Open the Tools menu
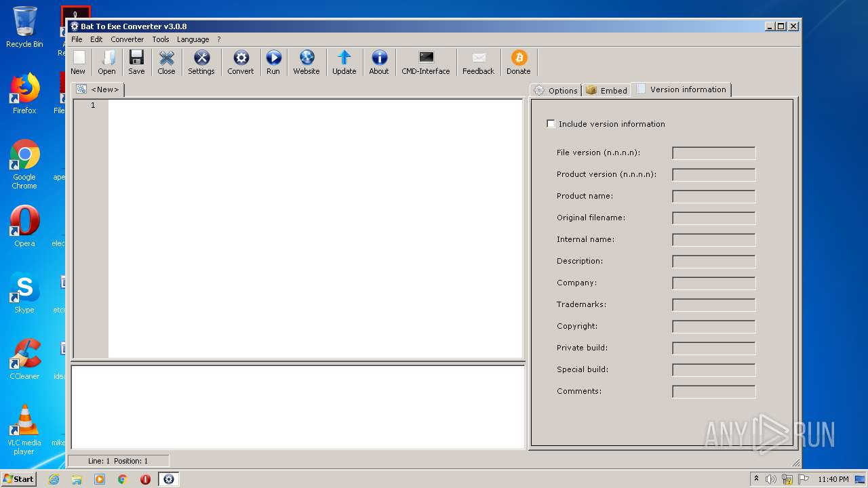Screen dimensions: 868x488 click(x=161, y=39)
